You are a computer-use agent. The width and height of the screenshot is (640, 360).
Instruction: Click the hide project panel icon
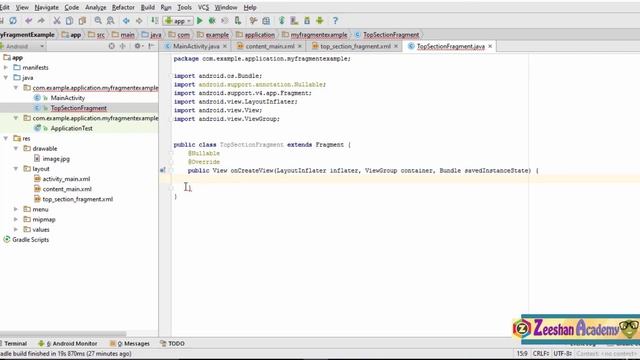tap(151, 46)
